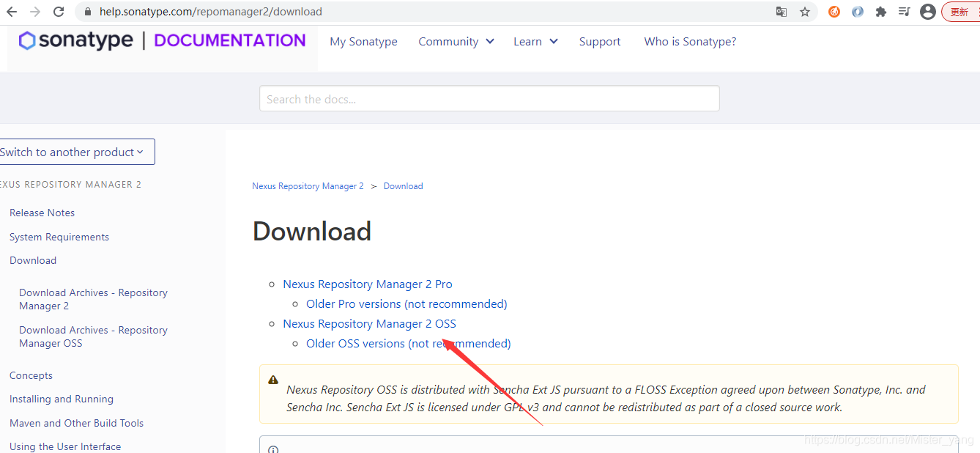Open Concepts in sidebar
The width and height of the screenshot is (980, 453).
(x=31, y=375)
